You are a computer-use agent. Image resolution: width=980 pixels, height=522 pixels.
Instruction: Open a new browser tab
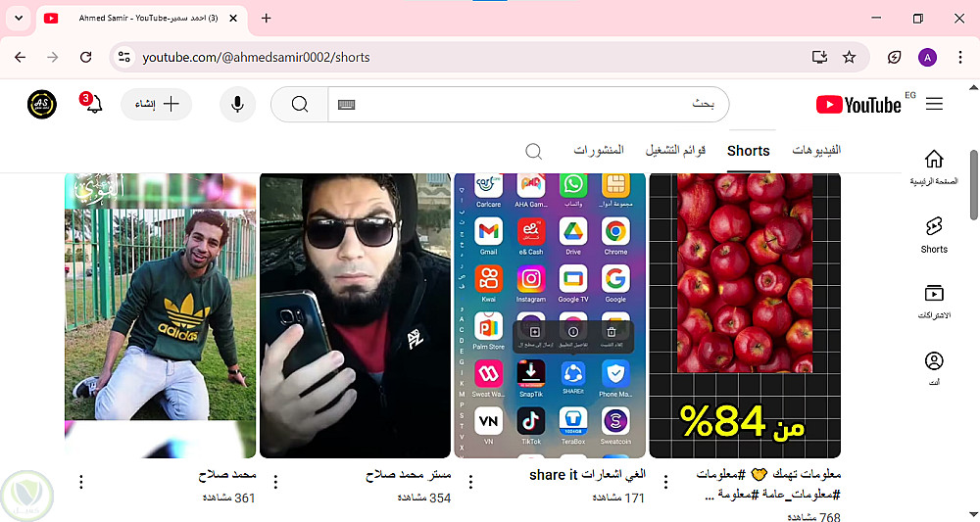point(266,18)
